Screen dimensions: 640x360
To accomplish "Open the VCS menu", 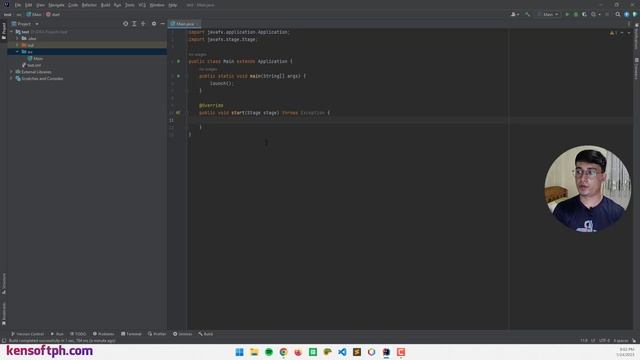I will coord(142,5).
